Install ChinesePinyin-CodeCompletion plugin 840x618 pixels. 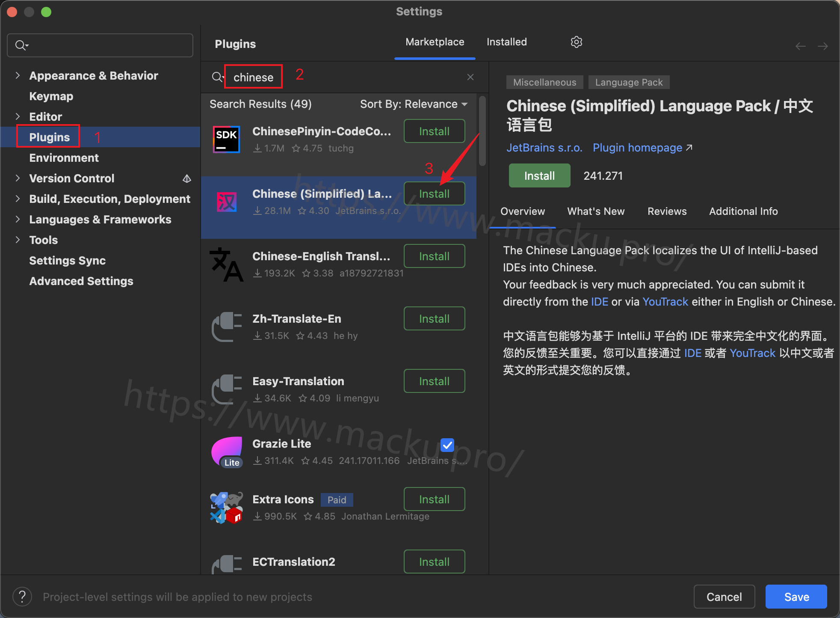[x=434, y=131]
